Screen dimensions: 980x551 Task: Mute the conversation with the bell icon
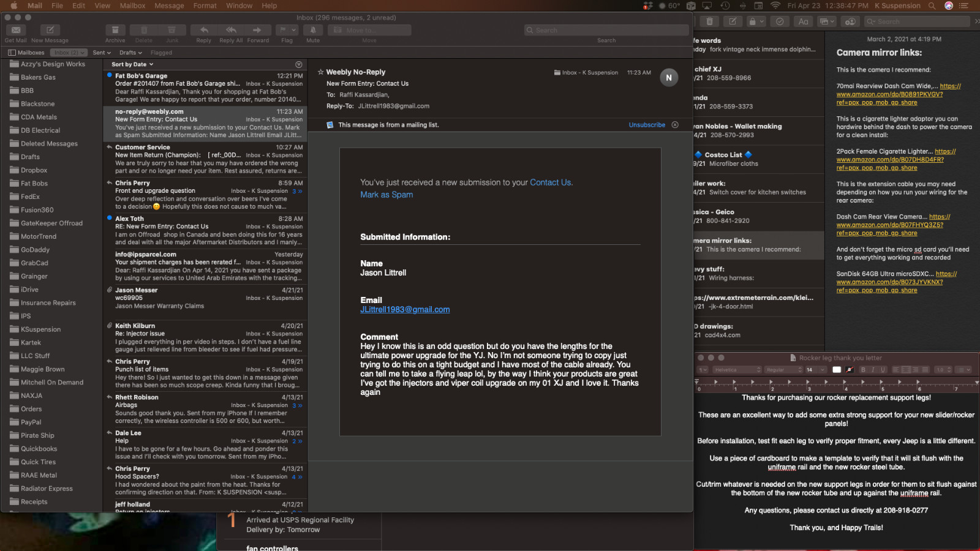pyautogui.click(x=313, y=30)
